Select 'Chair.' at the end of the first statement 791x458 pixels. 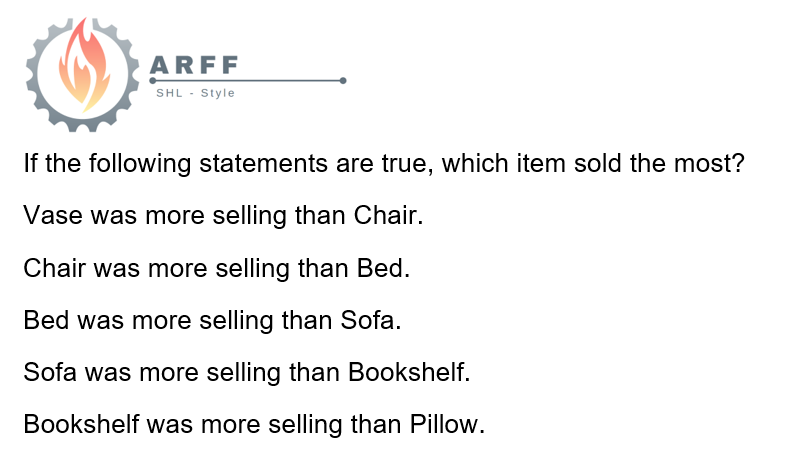coord(388,215)
